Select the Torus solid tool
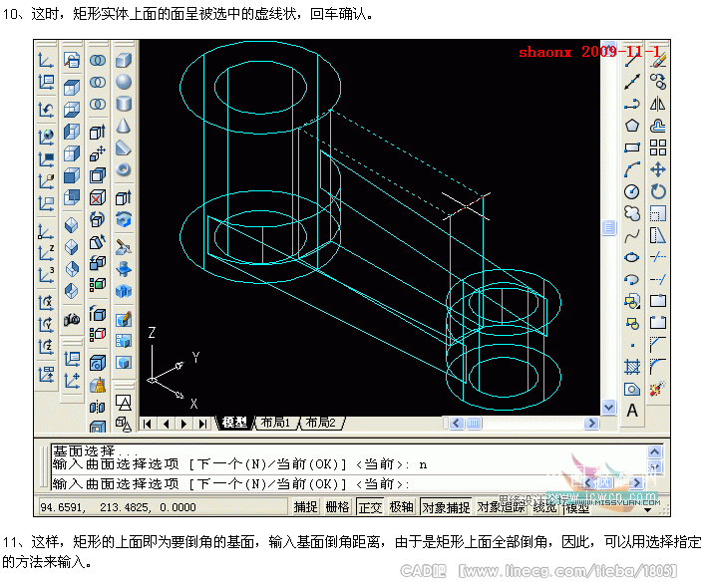706x588 pixels. (124, 169)
